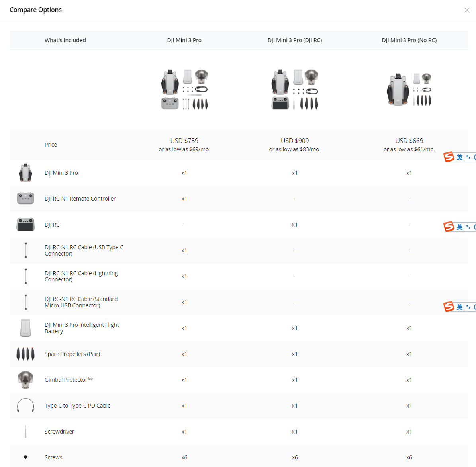Viewport: 476px width, 467px height.
Task: Click the DJI Mini 3 Pro (No RC) package image
Action: (x=409, y=90)
